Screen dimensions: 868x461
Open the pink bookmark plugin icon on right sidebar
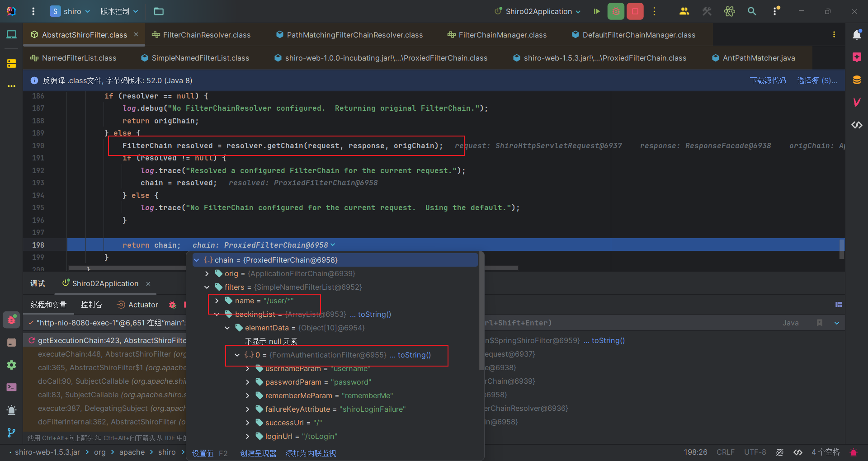click(857, 57)
